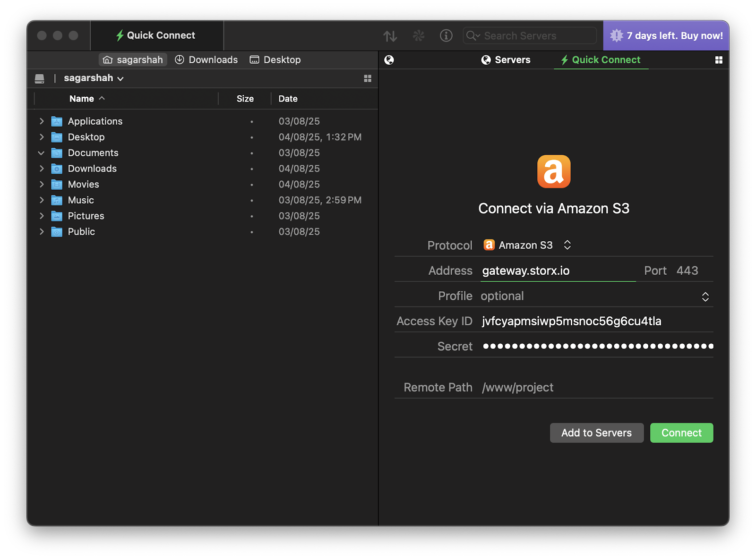This screenshot has height=559, width=756.
Task: Click the Connect button
Action: [681, 433]
